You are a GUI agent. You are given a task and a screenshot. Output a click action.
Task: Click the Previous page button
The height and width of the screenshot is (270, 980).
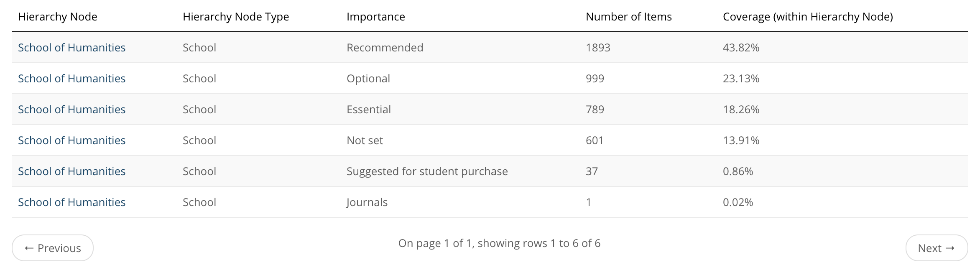53,248
